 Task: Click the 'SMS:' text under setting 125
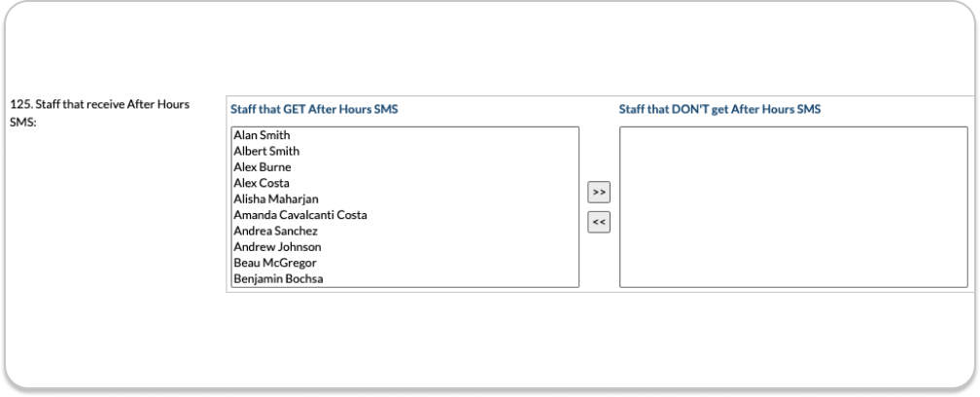tap(22, 120)
